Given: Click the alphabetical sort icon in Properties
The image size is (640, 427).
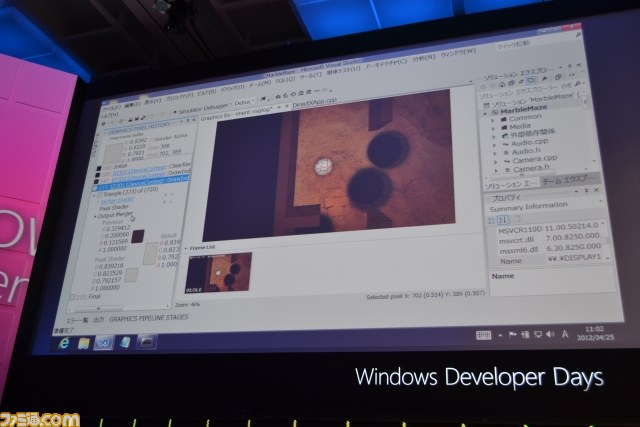Looking at the screenshot, I should point(503,220).
